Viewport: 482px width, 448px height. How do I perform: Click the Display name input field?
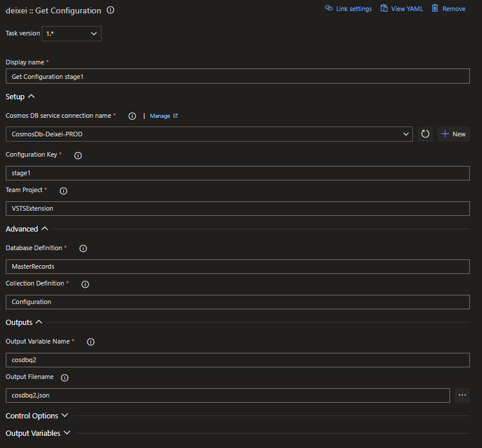238,76
